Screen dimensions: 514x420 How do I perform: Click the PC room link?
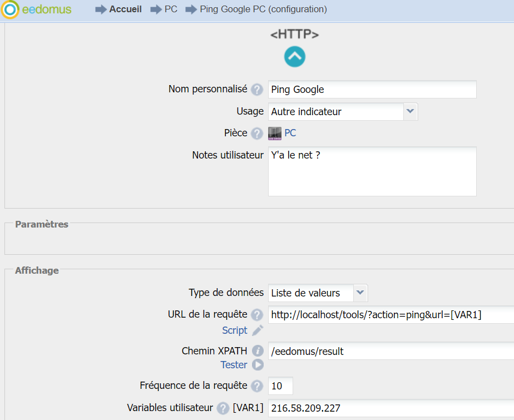pos(290,134)
